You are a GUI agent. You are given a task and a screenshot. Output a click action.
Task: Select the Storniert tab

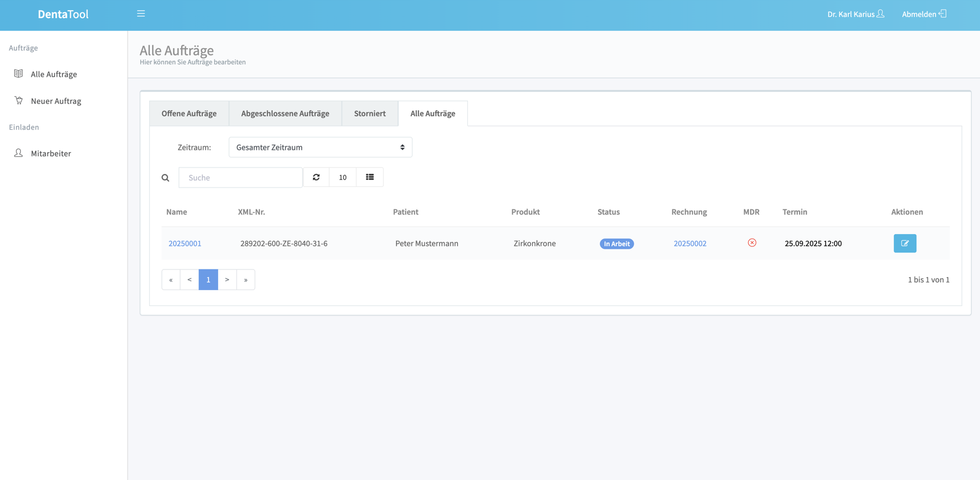(x=369, y=113)
